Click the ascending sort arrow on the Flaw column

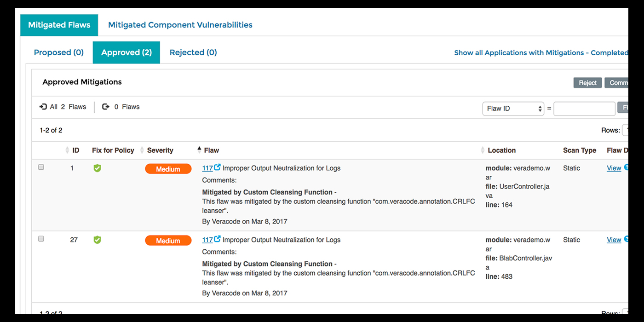pyautogui.click(x=200, y=148)
